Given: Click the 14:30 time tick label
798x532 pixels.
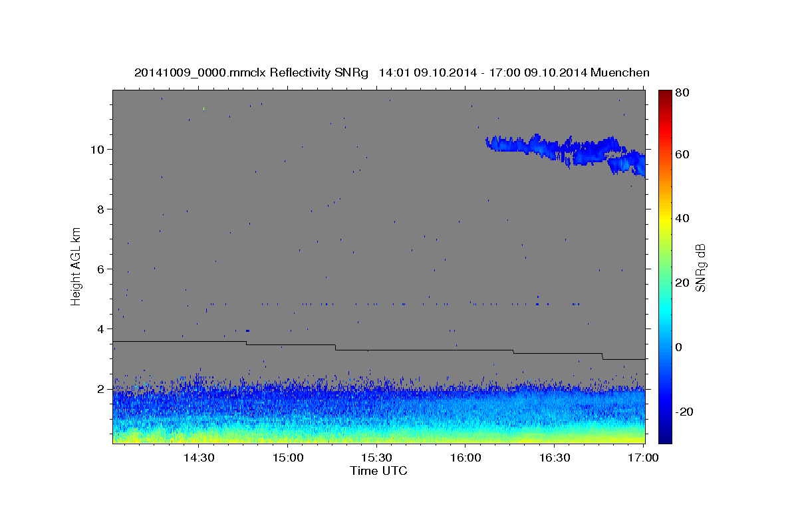Looking at the screenshot, I should point(198,458).
